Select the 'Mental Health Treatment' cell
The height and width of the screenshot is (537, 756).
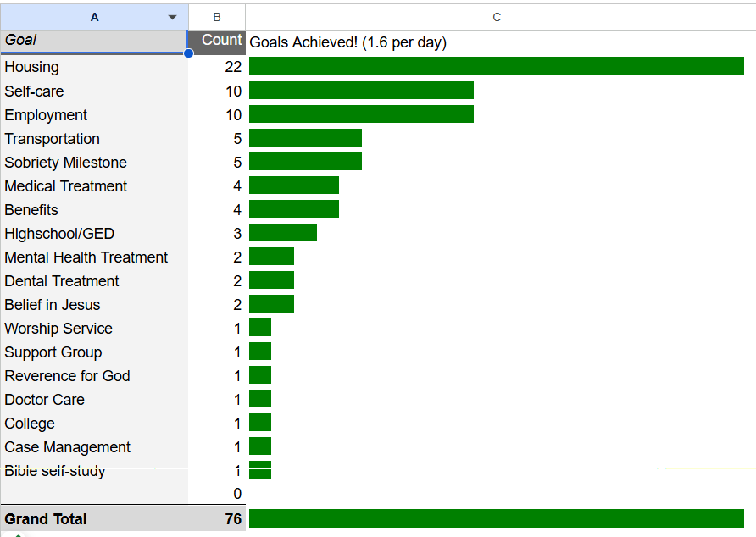coord(94,257)
